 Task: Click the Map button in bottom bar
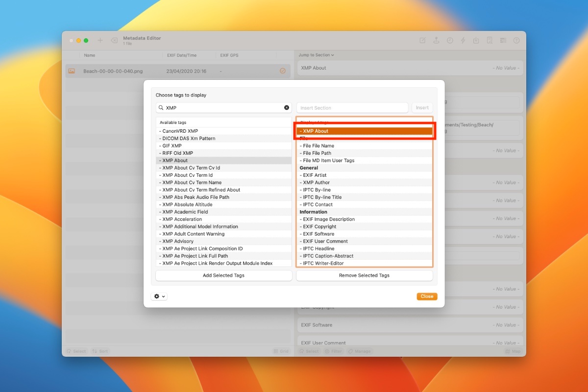[514, 351]
